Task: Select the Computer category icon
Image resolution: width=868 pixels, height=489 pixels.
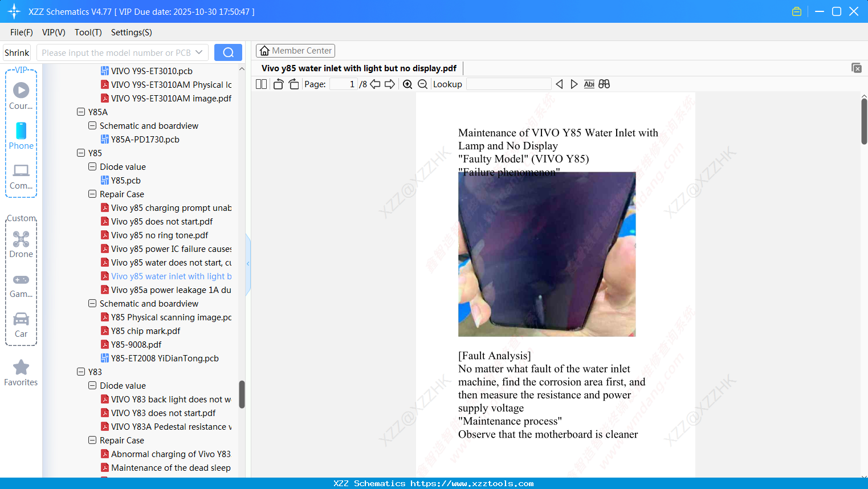Action: [x=21, y=176]
